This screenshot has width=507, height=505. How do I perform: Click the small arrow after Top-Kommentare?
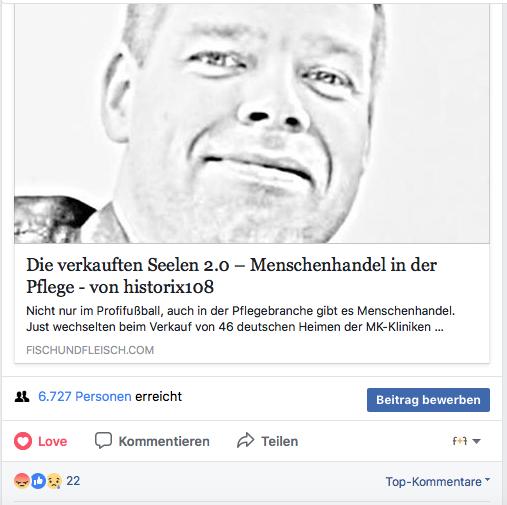coord(487,480)
